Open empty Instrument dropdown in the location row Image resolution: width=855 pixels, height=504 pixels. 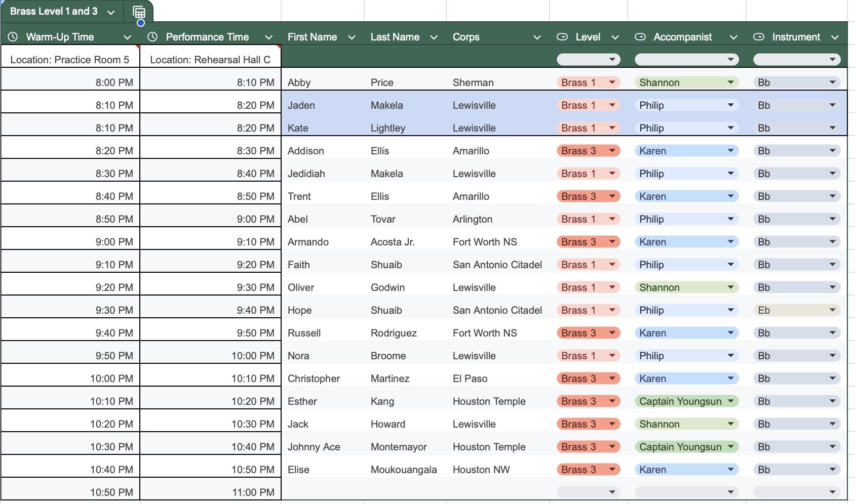click(797, 60)
